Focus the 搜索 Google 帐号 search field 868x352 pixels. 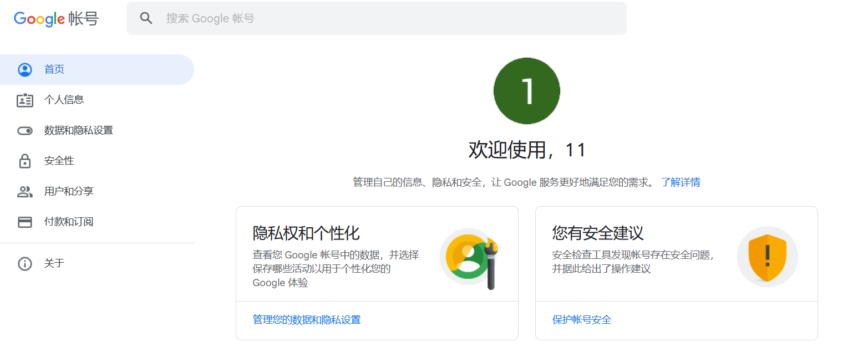pyautogui.click(x=377, y=18)
